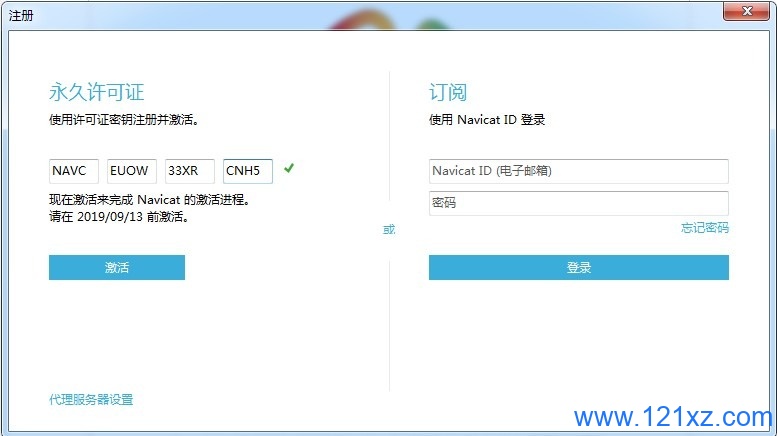Viewport: 777px width, 436px height.
Task: Click the 注册 window title text
Action: point(21,15)
